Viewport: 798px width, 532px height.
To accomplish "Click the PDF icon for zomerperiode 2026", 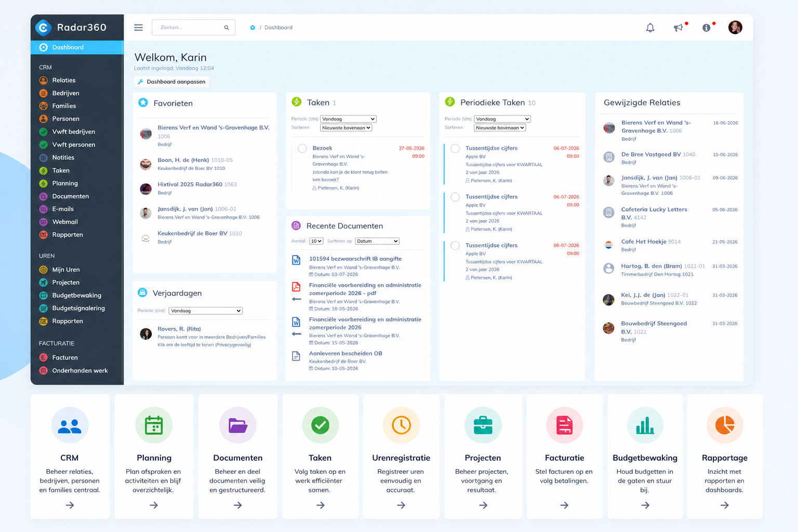I will click(x=296, y=286).
